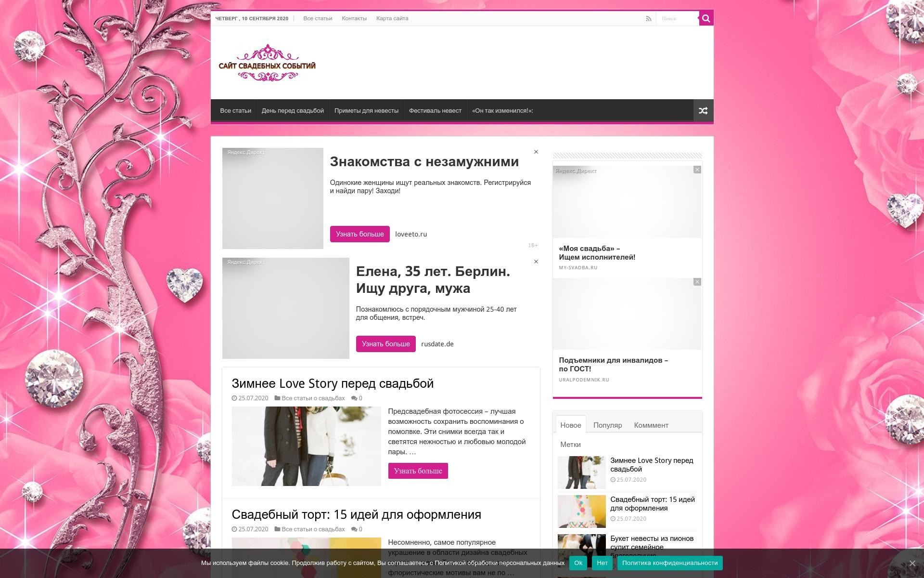Image resolution: width=924 pixels, height=578 pixels.
Task: Open article 'Свадебный торт: 15 идей для оформления'
Action: (x=356, y=514)
